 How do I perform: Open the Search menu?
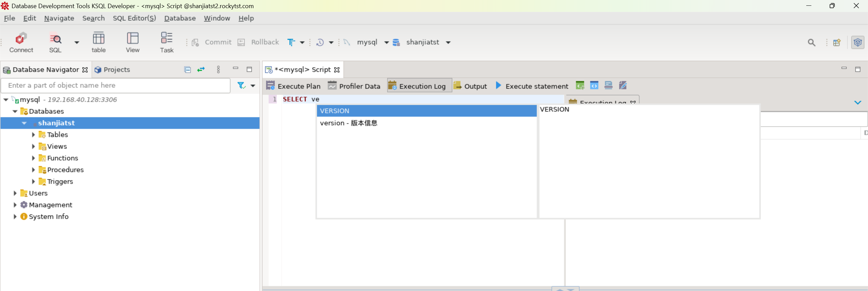click(x=94, y=18)
